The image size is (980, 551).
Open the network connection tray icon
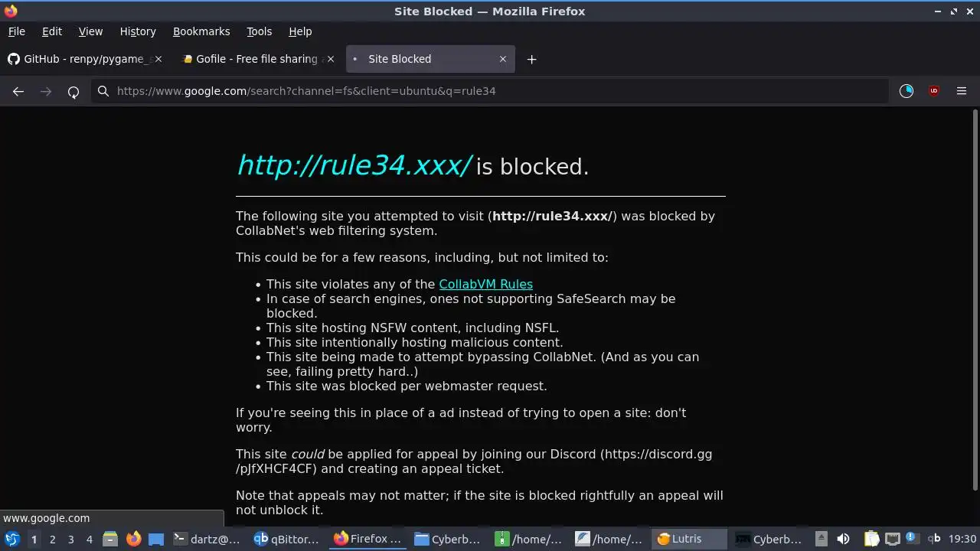click(x=892, y=539)
